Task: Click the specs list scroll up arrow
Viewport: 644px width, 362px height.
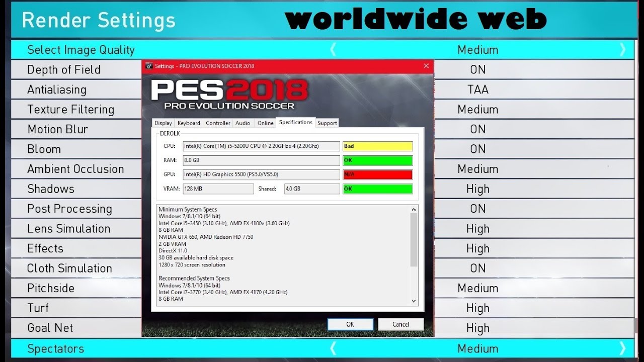Action: (414, 209)
